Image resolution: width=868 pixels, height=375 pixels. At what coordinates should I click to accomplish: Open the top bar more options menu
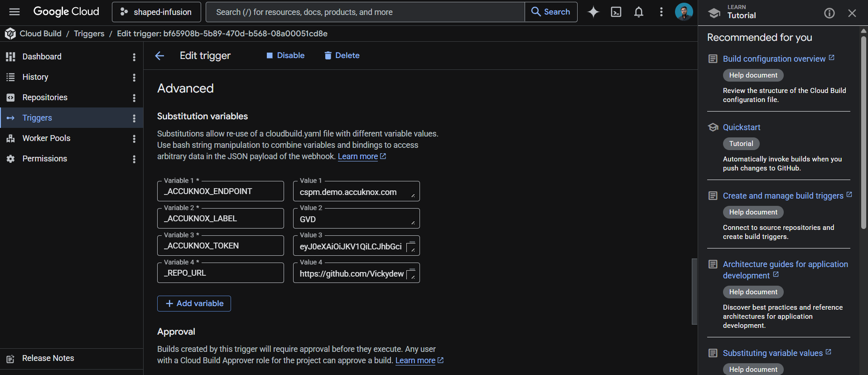tap(661, 12)
